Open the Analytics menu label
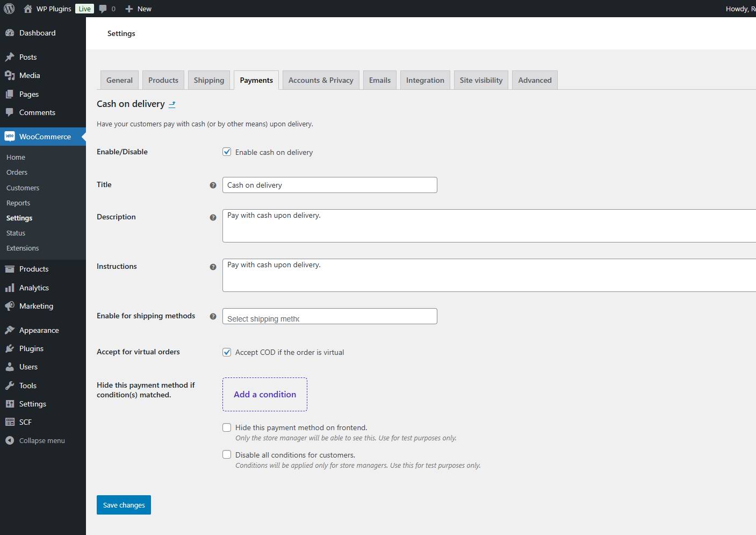This screenshot has width=756, height=535. pyautogui.click(x=34, y=288)
